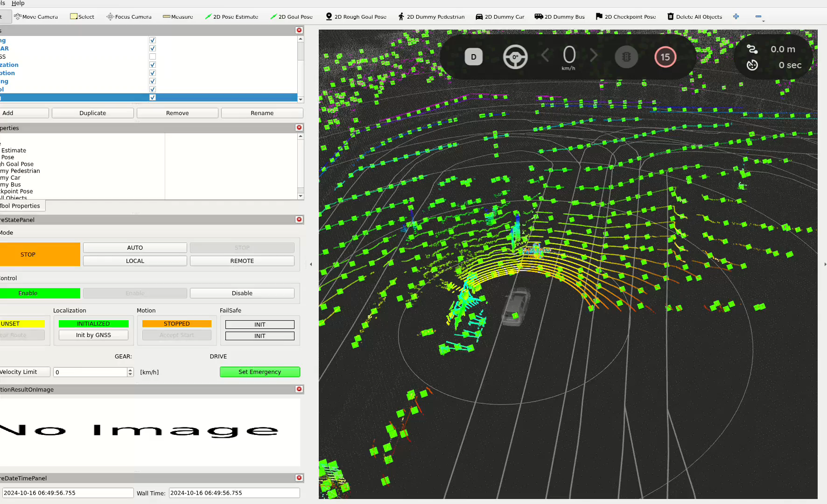Select the 2D Pose Estimate tool
Screen dimensions: 827x504
(x=231, y=17)
